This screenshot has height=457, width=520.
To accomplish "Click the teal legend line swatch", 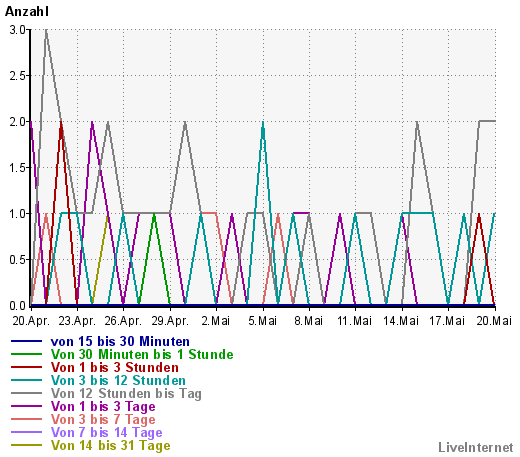I will click(26, 380).
